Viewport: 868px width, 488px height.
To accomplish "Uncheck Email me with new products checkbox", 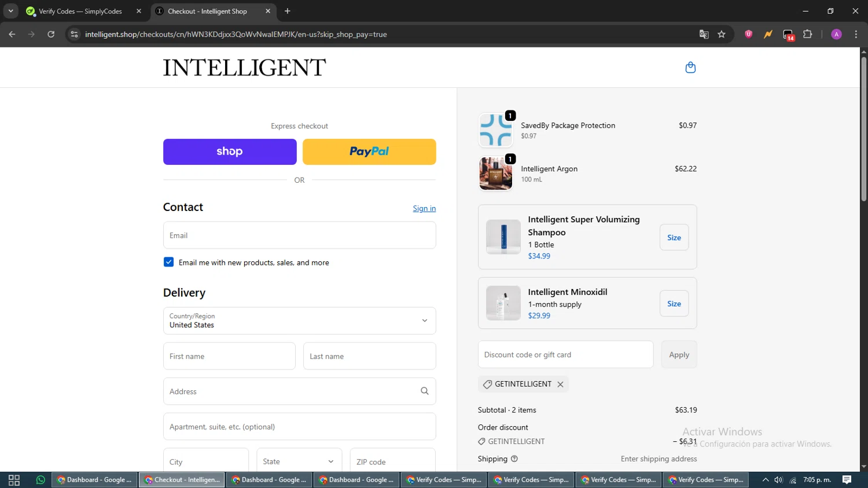I will [168, 262].
